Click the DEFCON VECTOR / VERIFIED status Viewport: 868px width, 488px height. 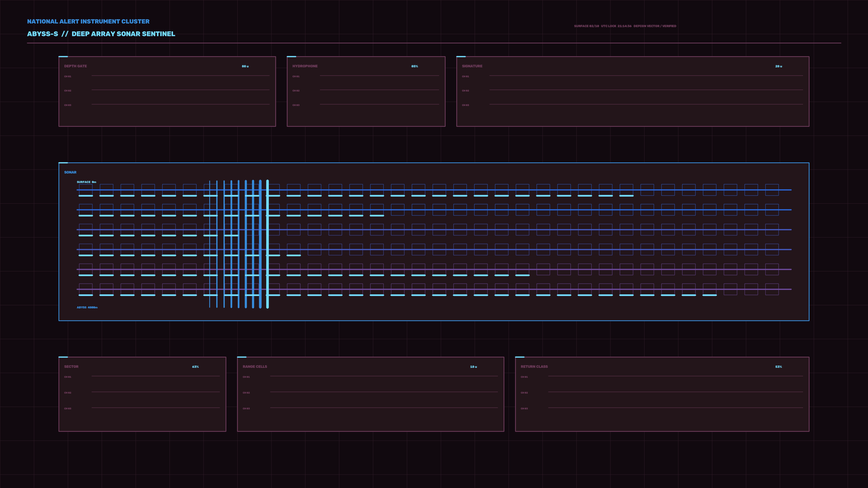pyautogui.click(x=655, y=26)
